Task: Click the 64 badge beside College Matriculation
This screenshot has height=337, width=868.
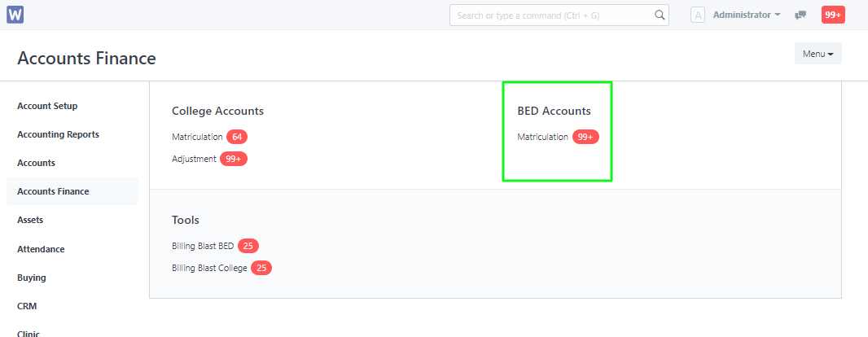Action: click(237, 137)
